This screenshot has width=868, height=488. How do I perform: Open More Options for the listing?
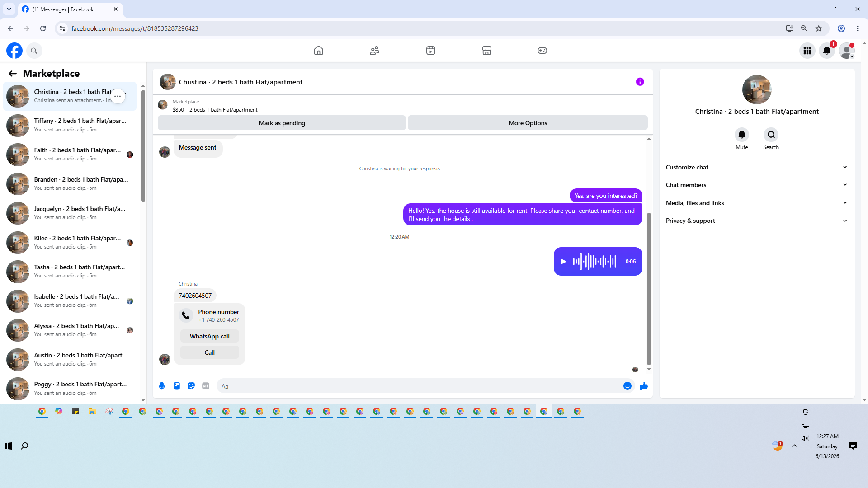(x=528, y=123)
